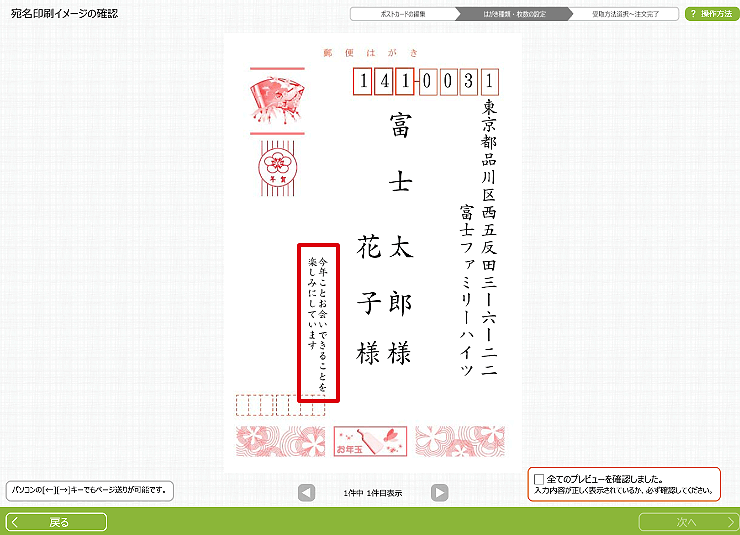Advance to the next address preview arrow
This screenshot has width=740, height=535.
tap(439, 492)
